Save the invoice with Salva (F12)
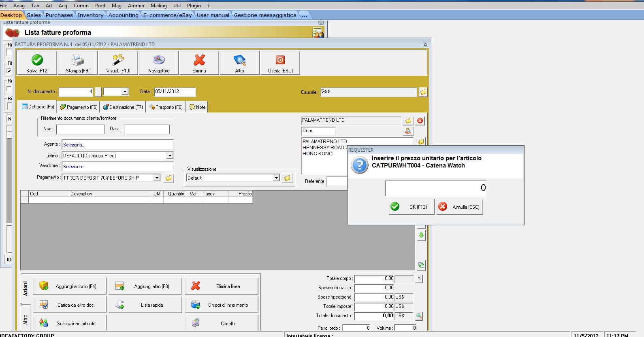Image resolution: width=644 pixels, height=337 pixels. point(37,63)
